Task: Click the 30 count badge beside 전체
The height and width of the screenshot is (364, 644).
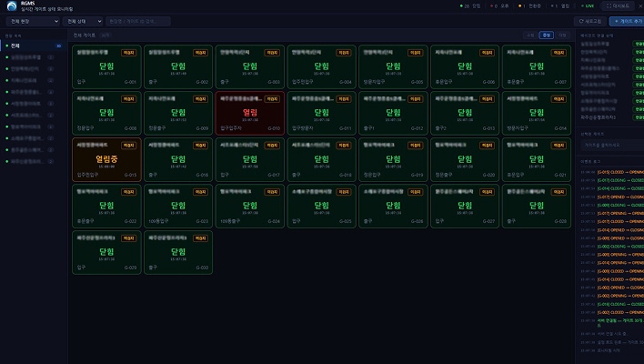Action: pos(59,46)
